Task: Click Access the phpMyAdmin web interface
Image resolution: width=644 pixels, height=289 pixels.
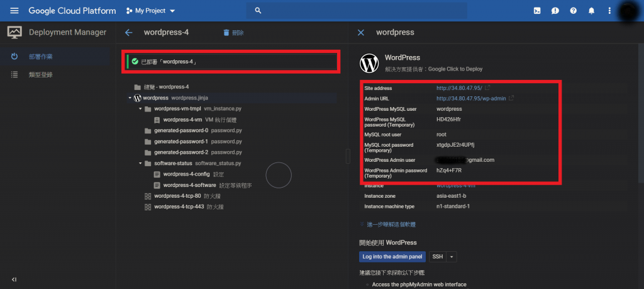Action: [419, 285]
